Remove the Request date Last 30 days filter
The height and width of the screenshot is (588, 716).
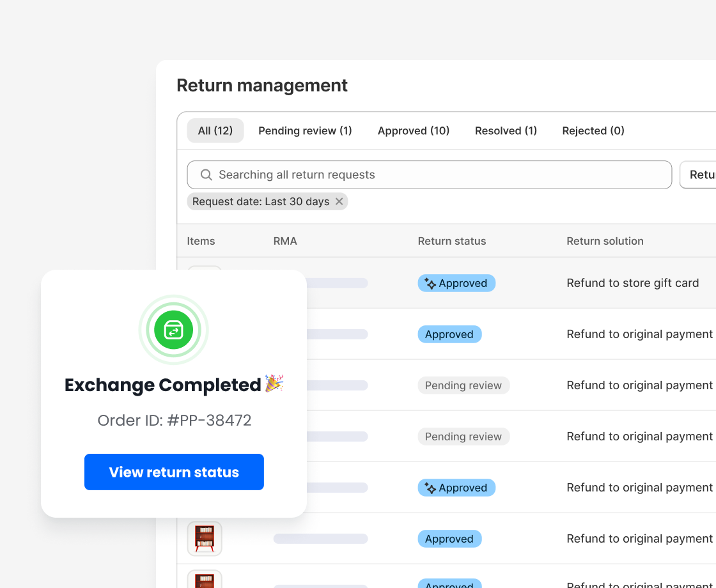[x=339, y=201]
